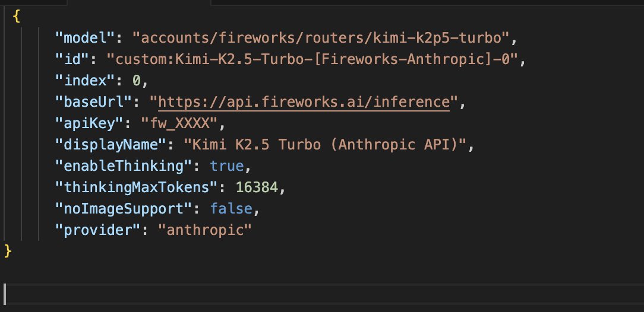Click the "Kimi K2.5 Turbo (Anthropic API)" value

[326, 145]
